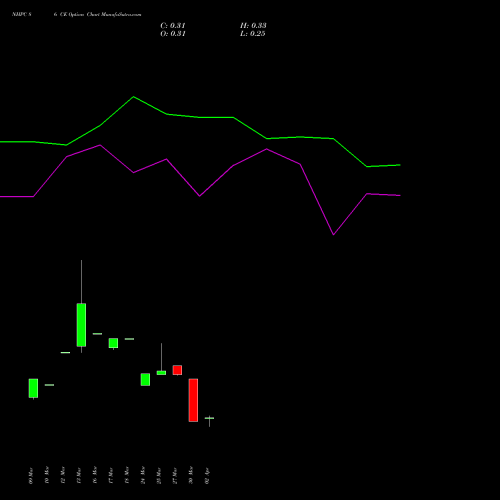Select the tall green candle with the longest wick
Image resolution: width=500 pixels, height=500 pixels.
[81, 325]
